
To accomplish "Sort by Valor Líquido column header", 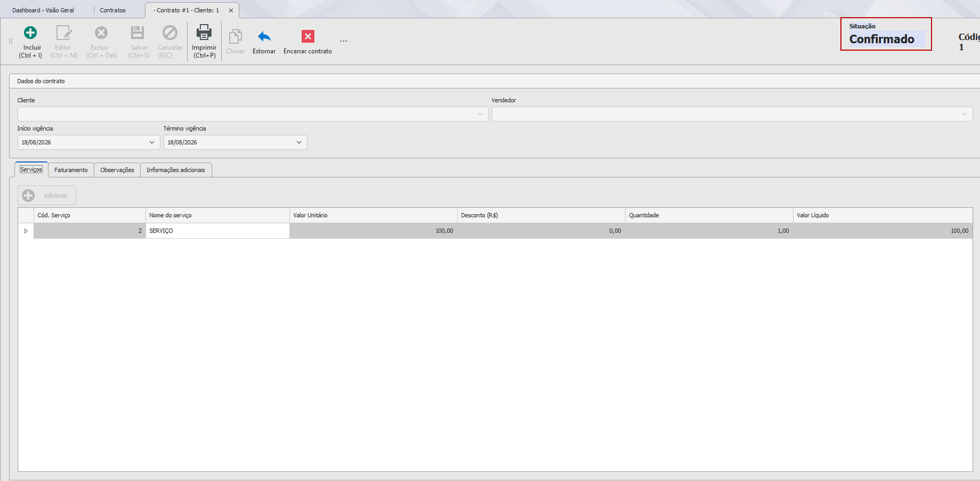I will point(883,215).
